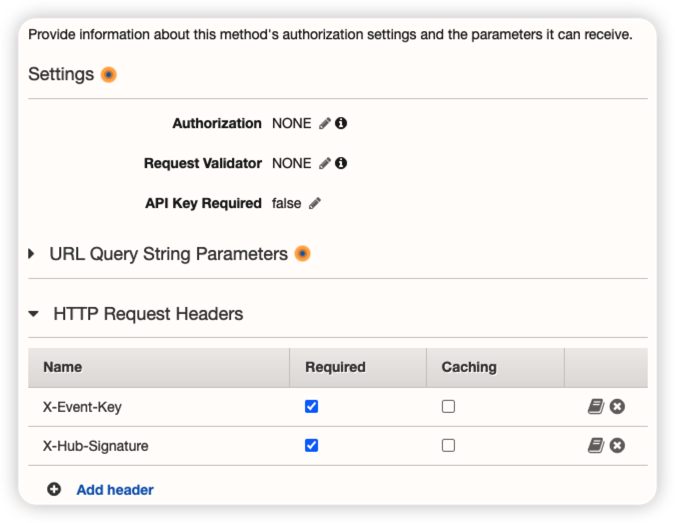Click the X-Hub-Signature header name
Viewport: 675px width, 523px height.
click(96, 446)
